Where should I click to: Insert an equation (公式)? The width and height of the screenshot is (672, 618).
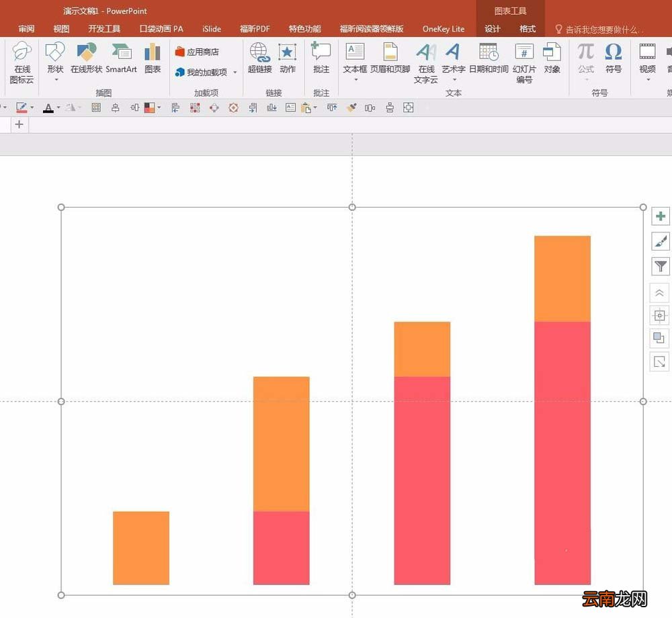click(586, 57)
